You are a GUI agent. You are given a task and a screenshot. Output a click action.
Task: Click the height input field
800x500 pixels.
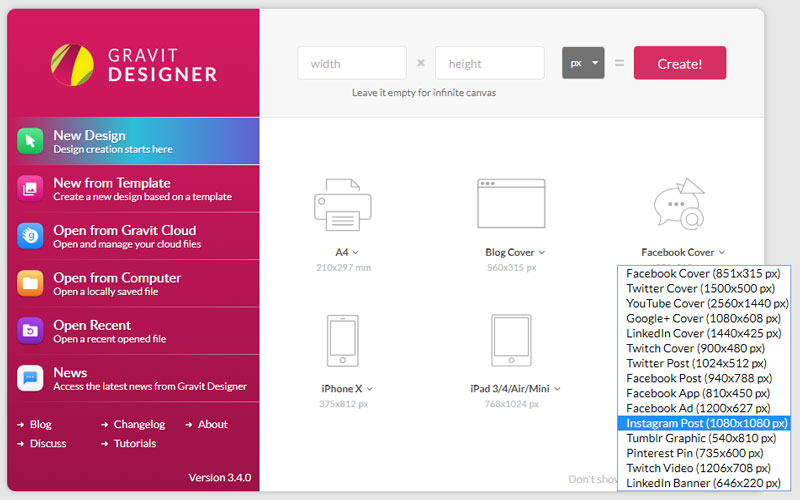pyautogui.click(x=490, y=63)
